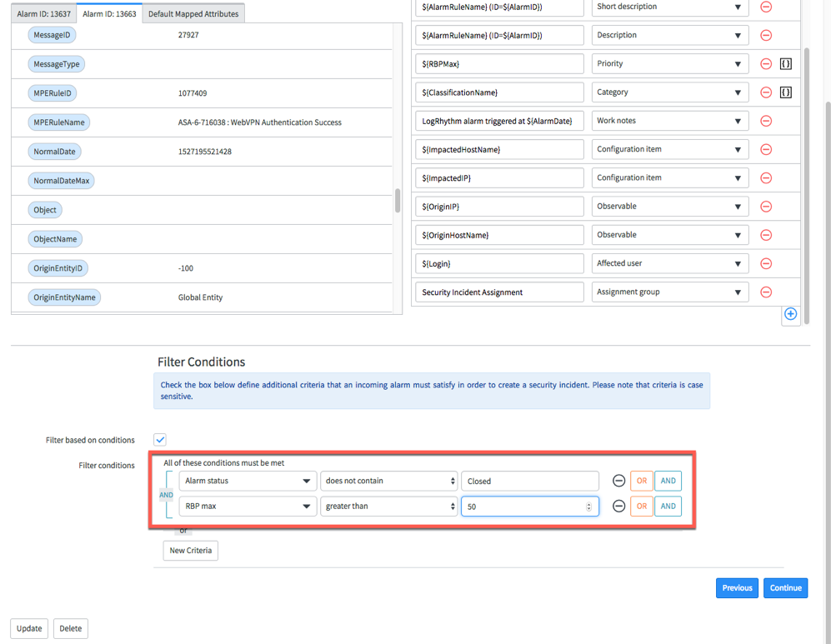Screen dimensions: 831x644
Task: Add OR clause to RBP max condition
Action: coord(641,507)
